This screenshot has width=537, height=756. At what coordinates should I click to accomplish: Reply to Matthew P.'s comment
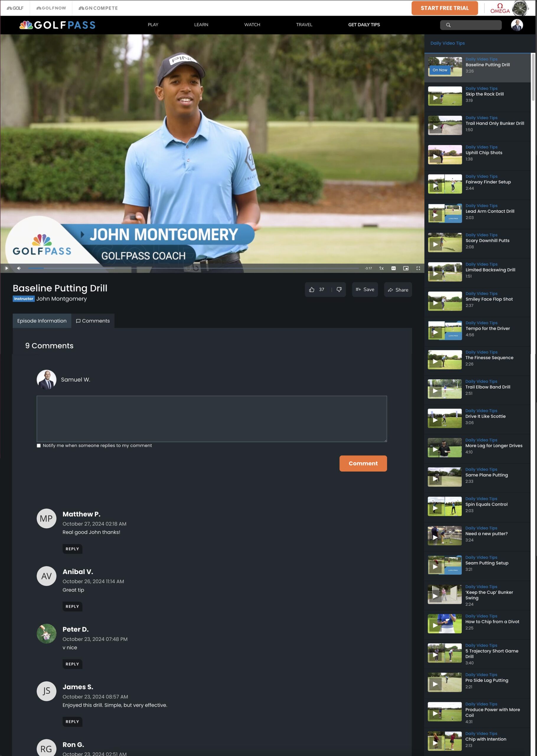coord(72,549)
